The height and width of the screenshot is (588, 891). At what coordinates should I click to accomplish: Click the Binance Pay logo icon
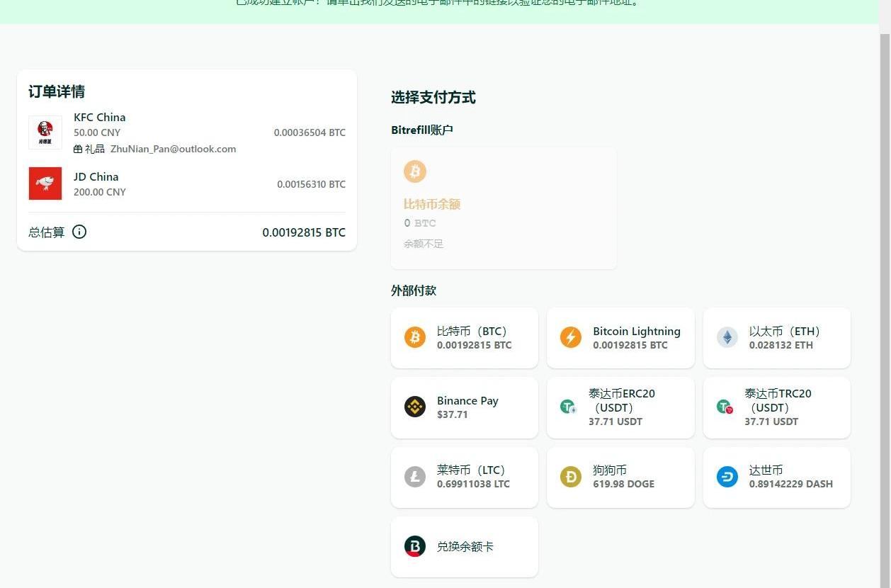click(415, 407)
